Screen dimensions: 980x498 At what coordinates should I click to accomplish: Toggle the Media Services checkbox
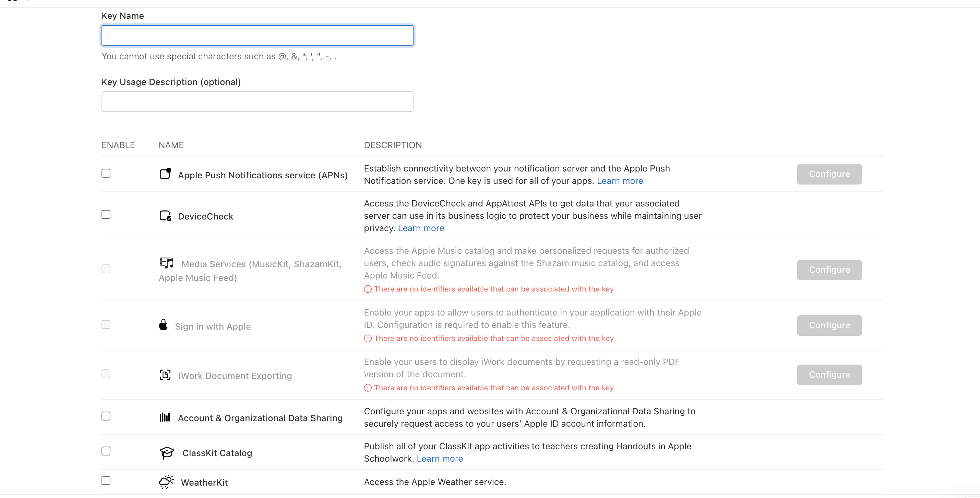[106, 269]
